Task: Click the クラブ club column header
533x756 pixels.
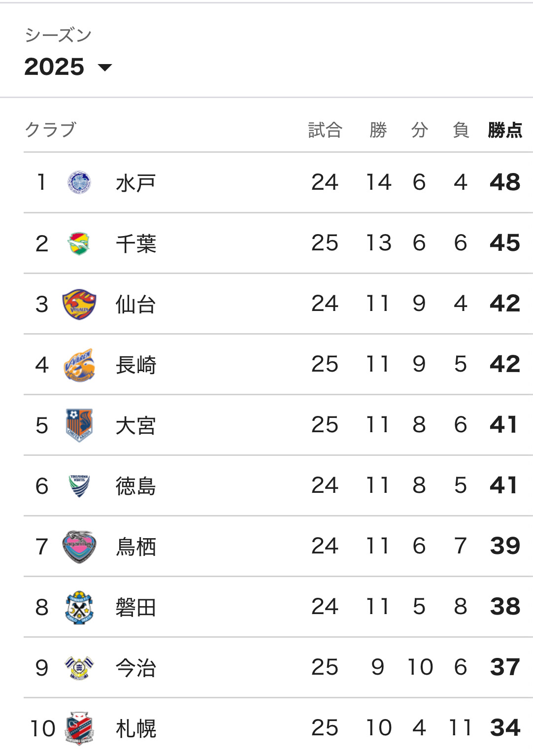Action: [51, 130]
